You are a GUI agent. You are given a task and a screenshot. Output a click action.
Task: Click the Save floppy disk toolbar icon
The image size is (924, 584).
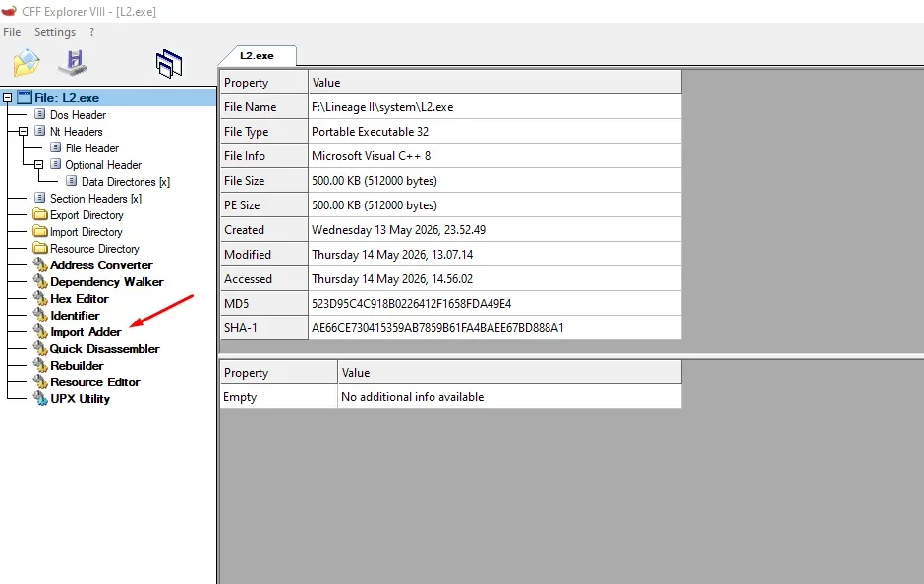73,63
